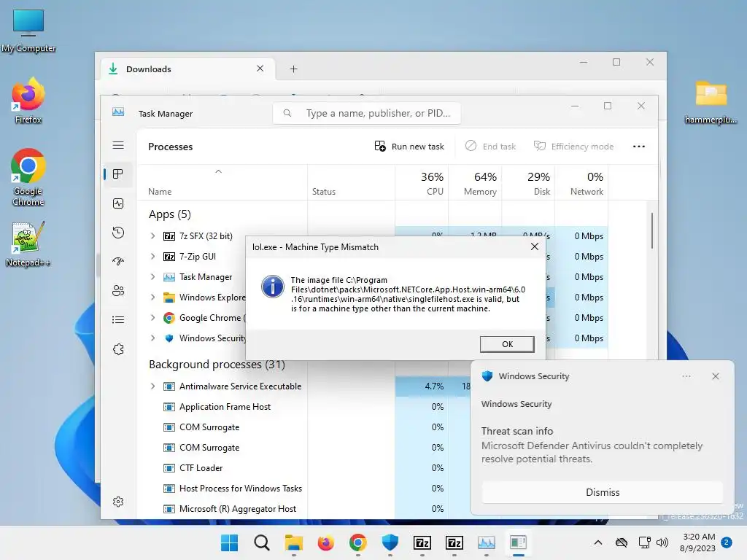Close the lol.exe error dialog
Screen dimensions: 747x560
(535, 246)
